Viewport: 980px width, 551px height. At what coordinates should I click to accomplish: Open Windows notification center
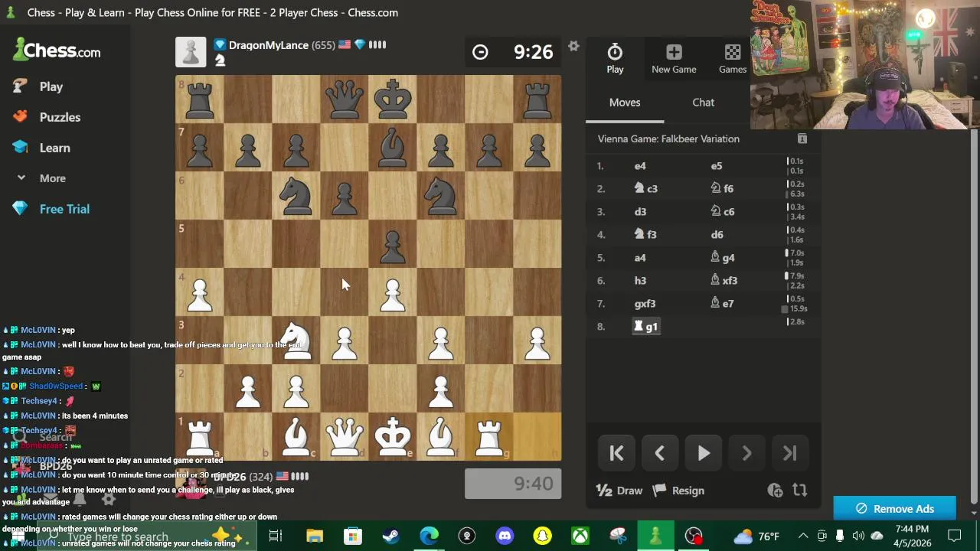coord(954,536)
